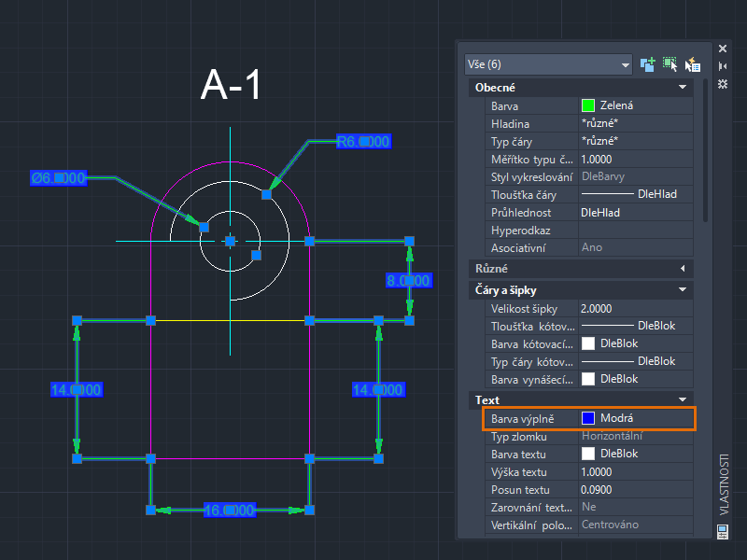The width and height of the screenshot is (747, 560).
Task: Click the 8.0000 dimension text
Action: [409, 281]
